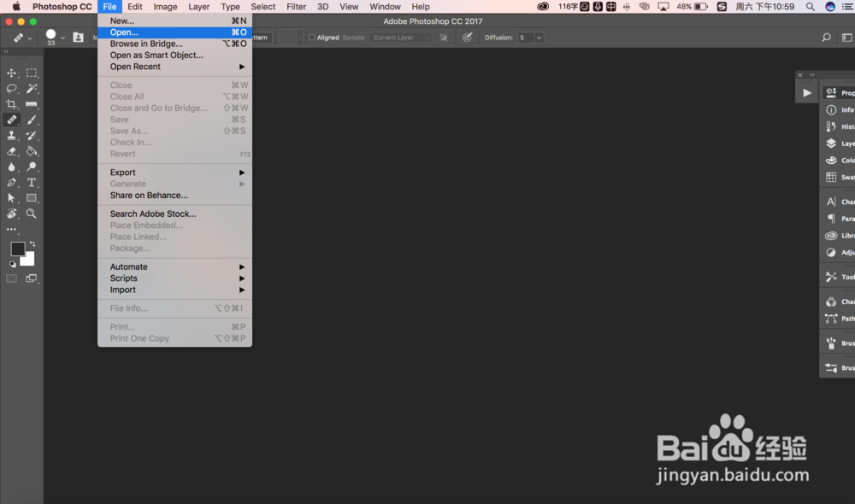This screenshot has height=504, width=855.
Task: Select the Move tool
Action: (x=11, y=73)
